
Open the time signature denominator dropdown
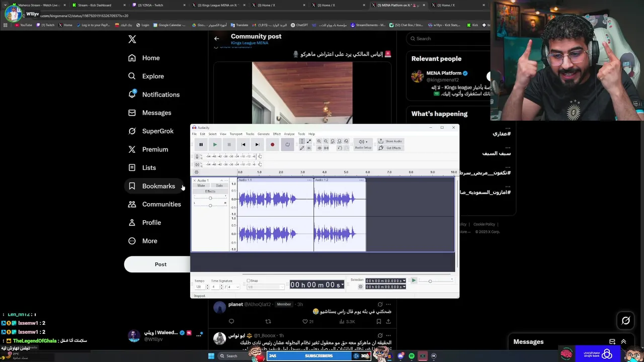click(x=234, y=287)
